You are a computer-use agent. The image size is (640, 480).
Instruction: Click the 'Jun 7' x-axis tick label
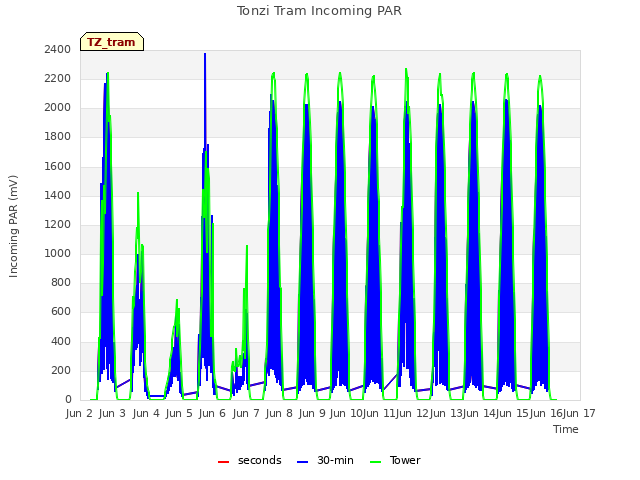coord(246,413)
